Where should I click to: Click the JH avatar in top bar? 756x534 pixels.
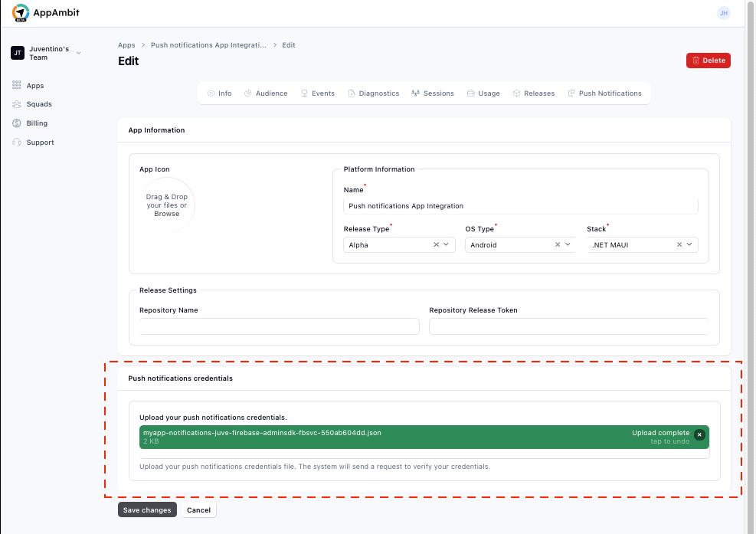[724, 12]
